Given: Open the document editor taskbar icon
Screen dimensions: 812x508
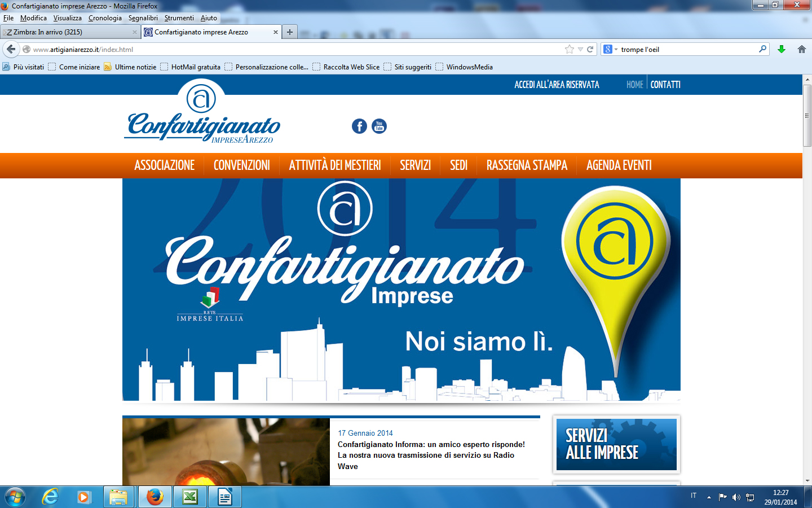Looking at the screenshot, I should coord(225,497).
